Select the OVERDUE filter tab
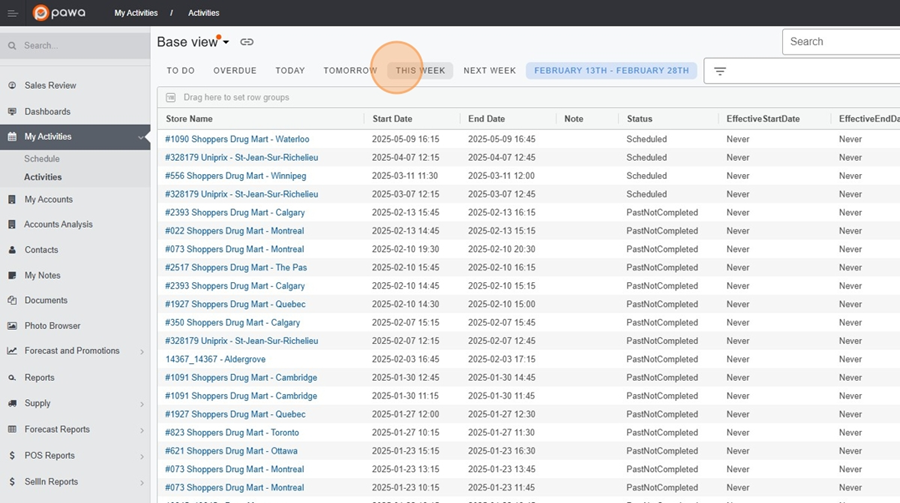The height and width of the screenshot is (503, 900). (234, 71)
